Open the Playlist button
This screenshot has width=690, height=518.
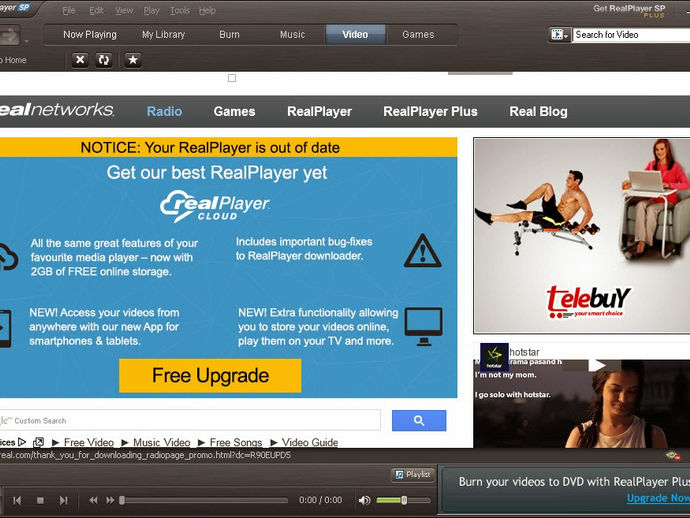(412, 474)
